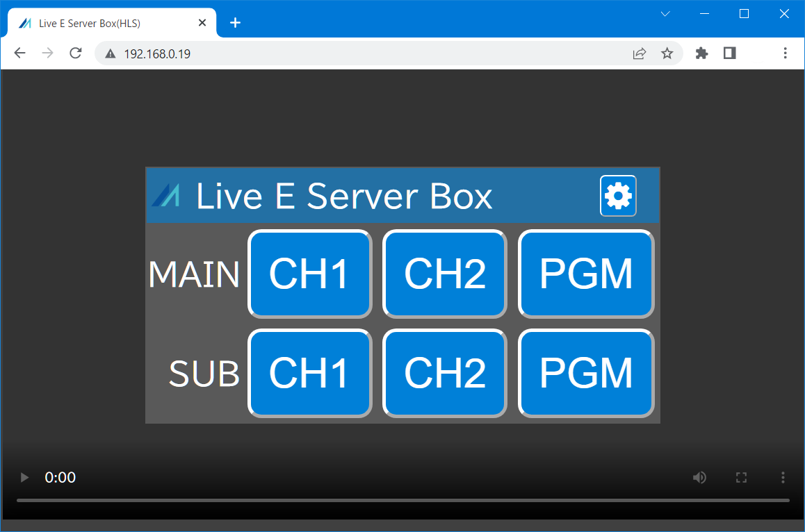Open the Live E Server Box settings gear

[618, 196]
